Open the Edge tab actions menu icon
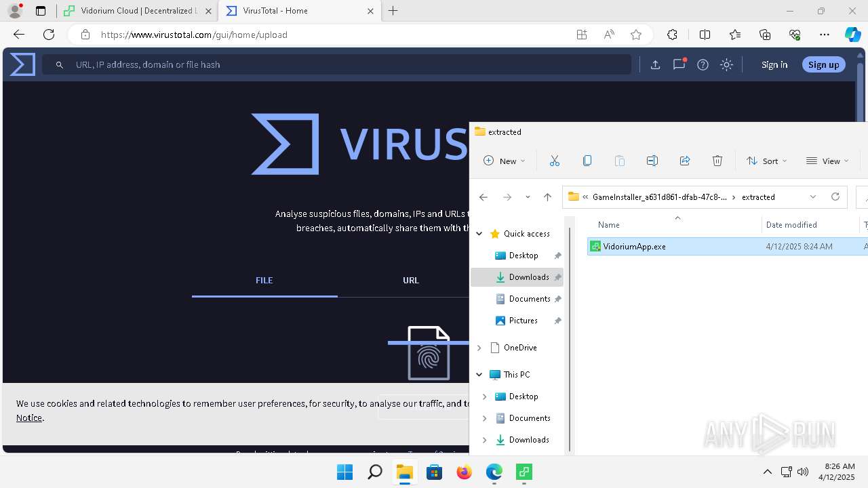 click(x=41, y=11)
